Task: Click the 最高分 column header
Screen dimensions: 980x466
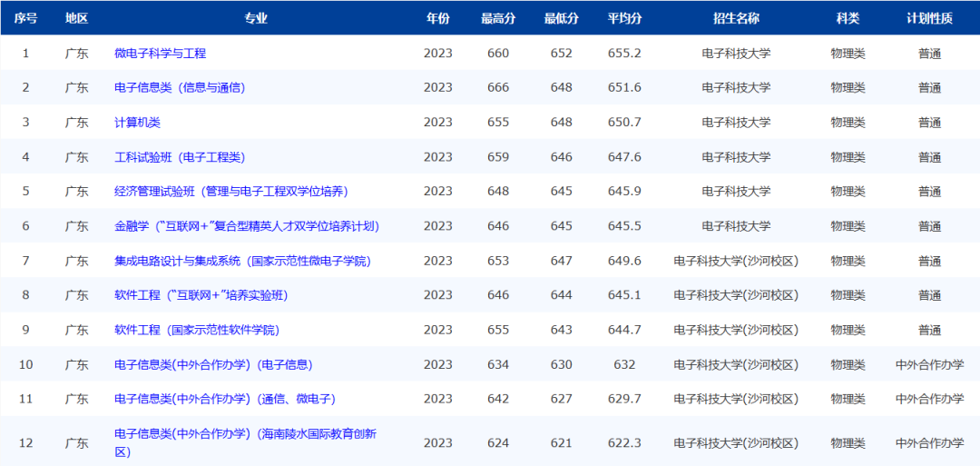Action: [498, 18]
